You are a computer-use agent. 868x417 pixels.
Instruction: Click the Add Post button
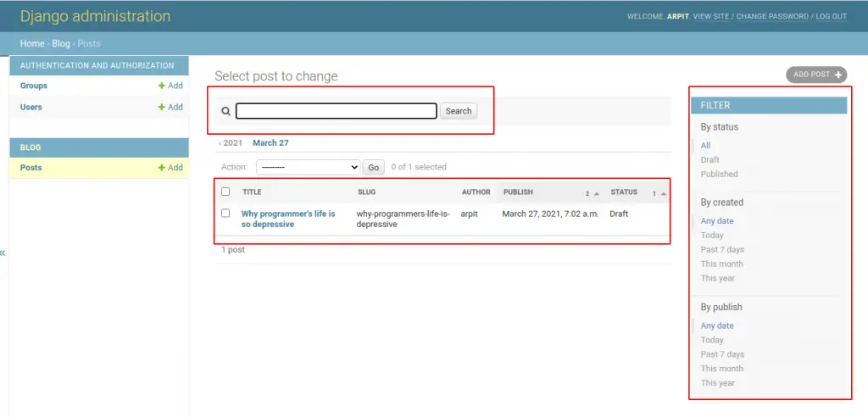(816, 75)
